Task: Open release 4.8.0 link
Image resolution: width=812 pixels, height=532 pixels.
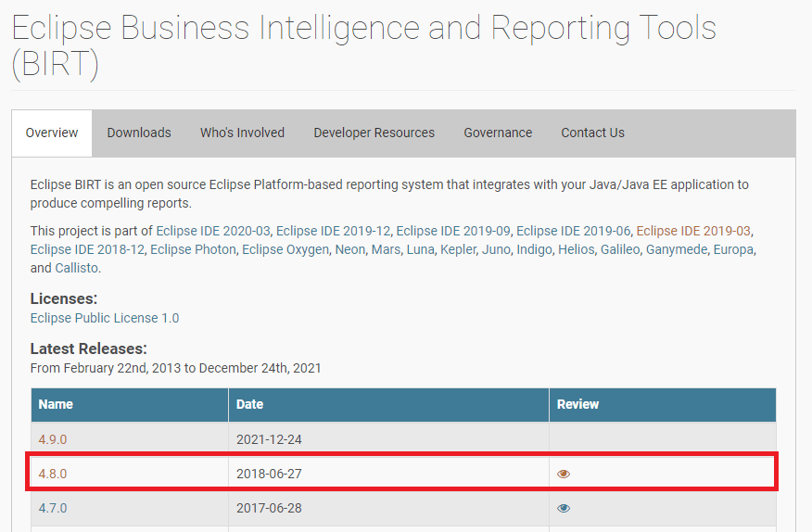Action: click(x=53, y=474)
